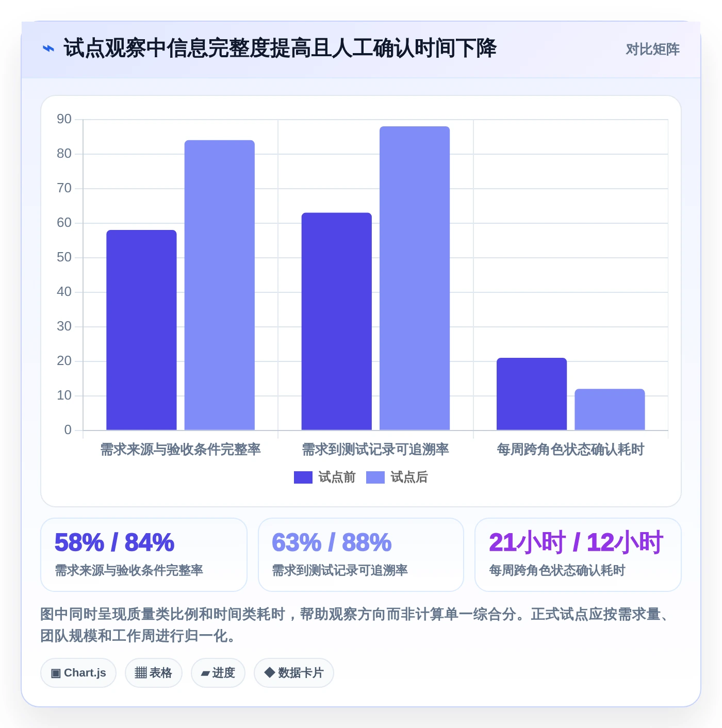Click 试点前 bar for 需求到测试记录可追溯率
The width and height of the screenshot is (722, 728).
tap(337, 321)
